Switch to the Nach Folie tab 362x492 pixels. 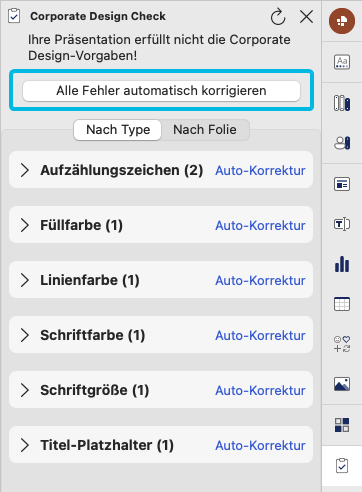point(205,130)
